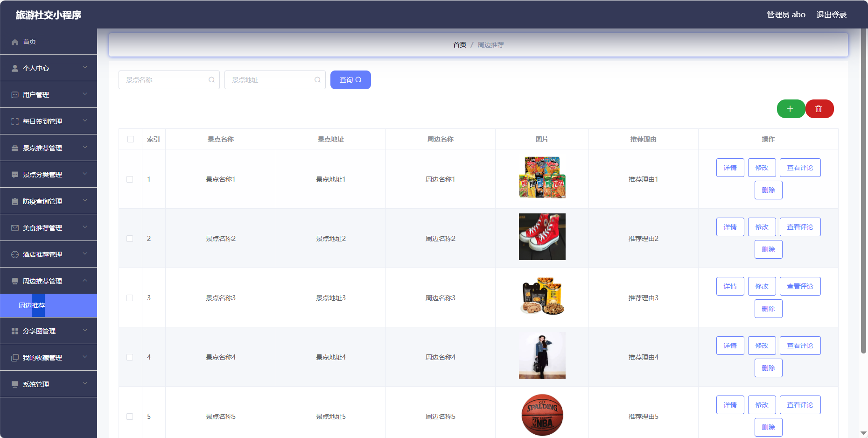The image size is (868, 438).
Task: Click the clipboard icon beside 防疫查询管理
Action: (15, 202)
